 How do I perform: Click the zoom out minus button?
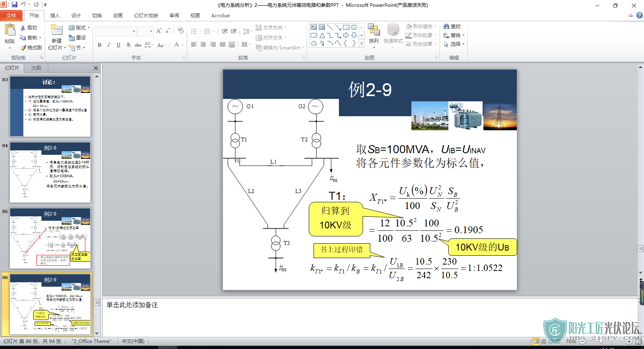pyautogui.click(x=582, y=341)
